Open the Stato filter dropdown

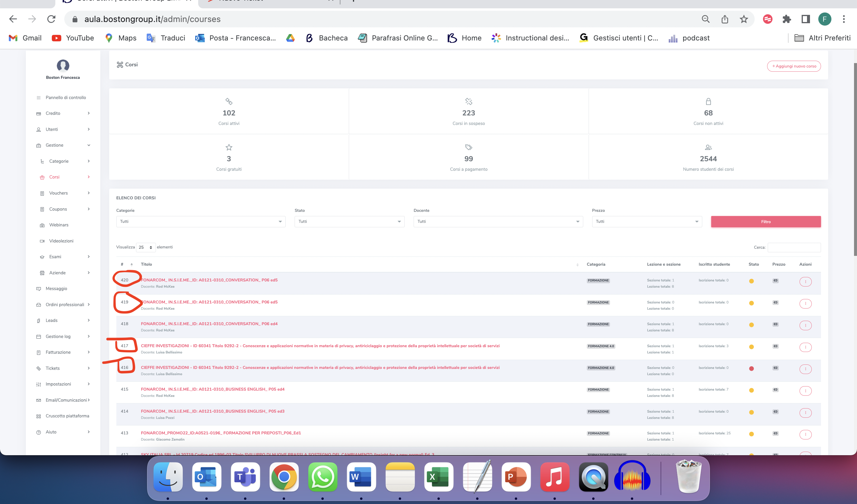[349, 221]
